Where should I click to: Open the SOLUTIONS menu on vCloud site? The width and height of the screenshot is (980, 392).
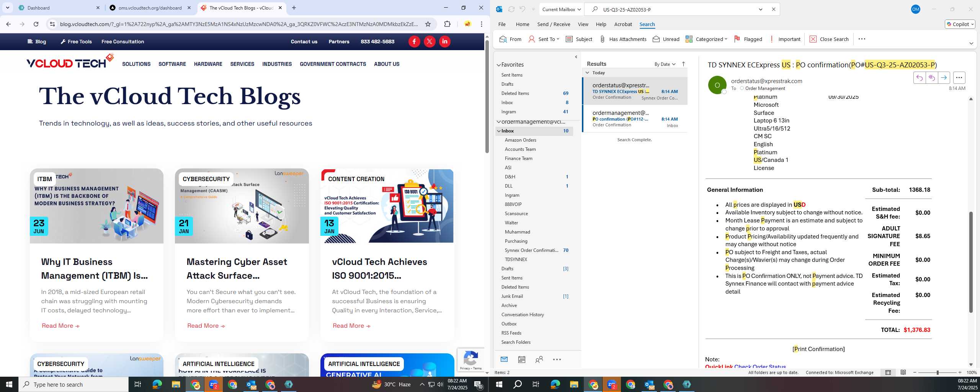(x=136, y=64)
